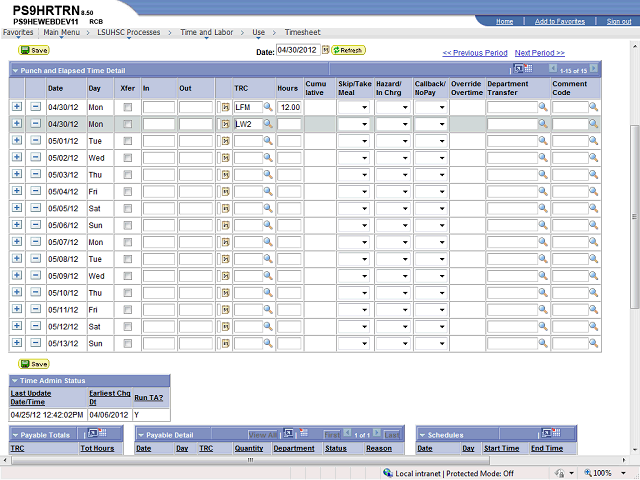The width and height of the screenshot is (640, 480).
Task: Click the Hours field on 05/01/12 row
Action: pyautogui.click(x=289, y=141)
